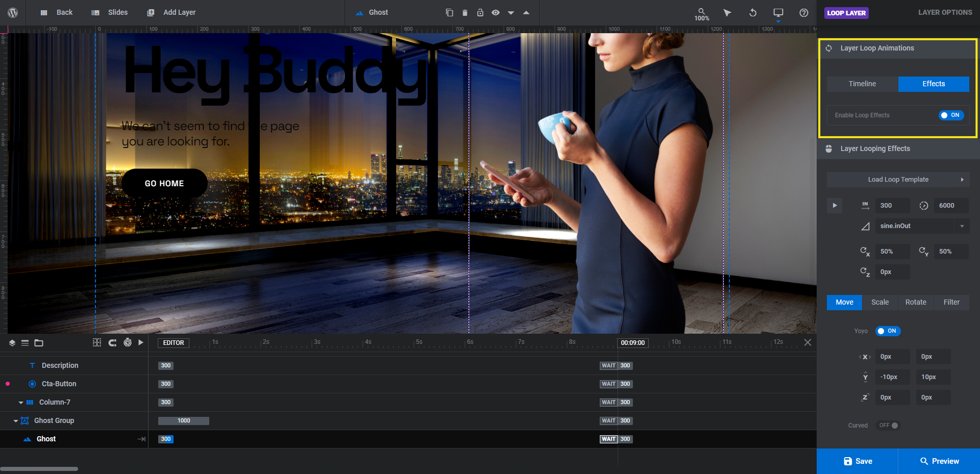Open the zoom 100% magnifier control
Screen dimensions: 980x474
click(702, 14)
